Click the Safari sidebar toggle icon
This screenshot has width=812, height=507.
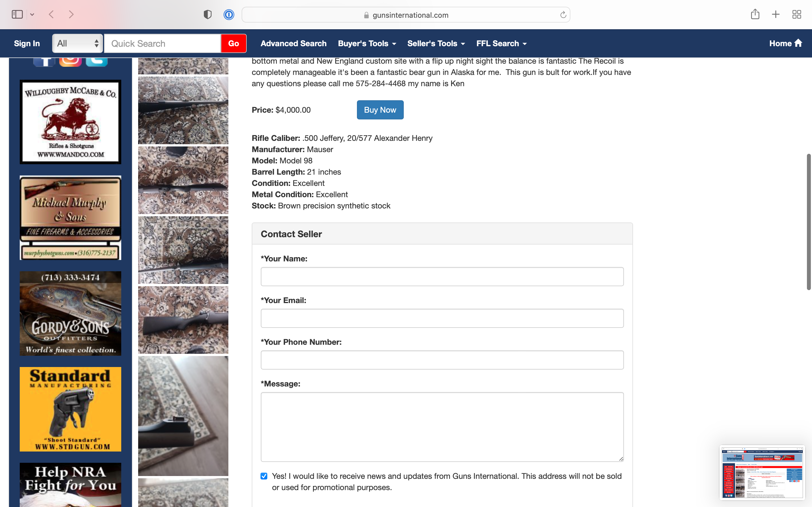[x=17, y=14]
